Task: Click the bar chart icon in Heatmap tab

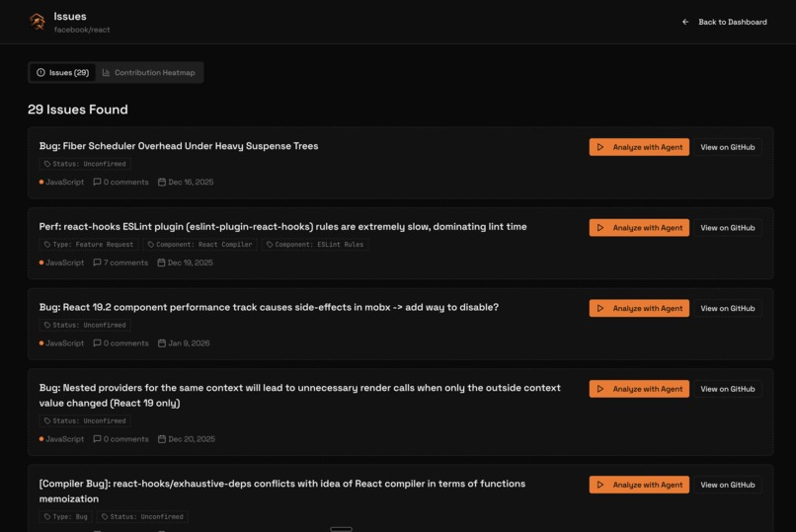Action: (106, 72)
